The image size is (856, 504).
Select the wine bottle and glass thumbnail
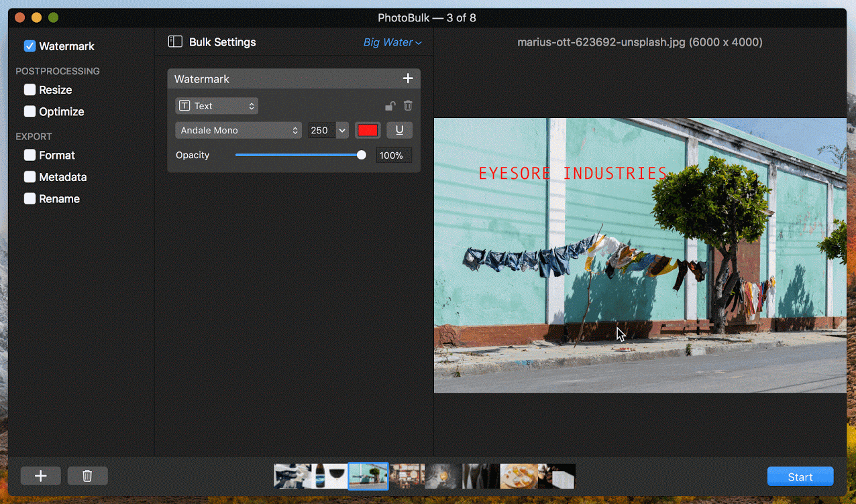[330, 476]
